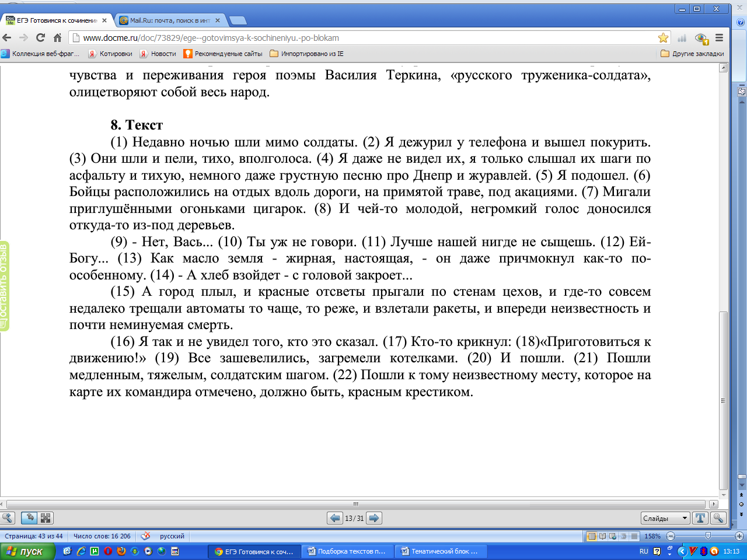Viewport: 747px width, 560px height.
Task: Click the scroll up arrow of the page
Action: pos(724,68)
